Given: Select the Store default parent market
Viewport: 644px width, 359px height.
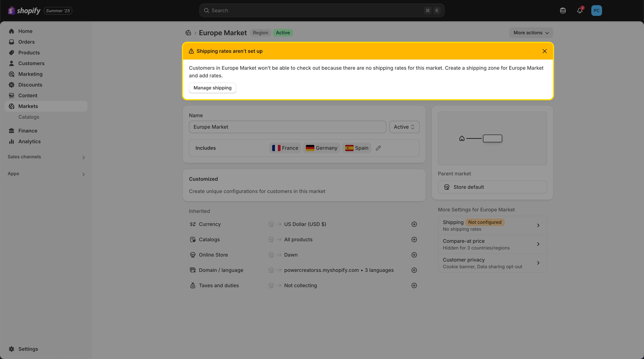Looking at the screenshot, I should pyautogui.click(x=492, y=187).
